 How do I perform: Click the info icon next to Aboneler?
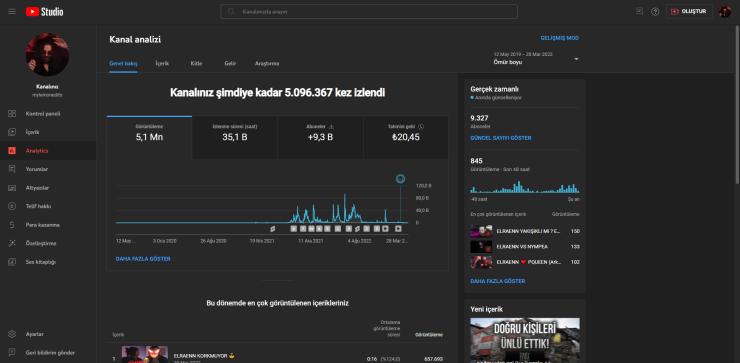click(331, 127)
